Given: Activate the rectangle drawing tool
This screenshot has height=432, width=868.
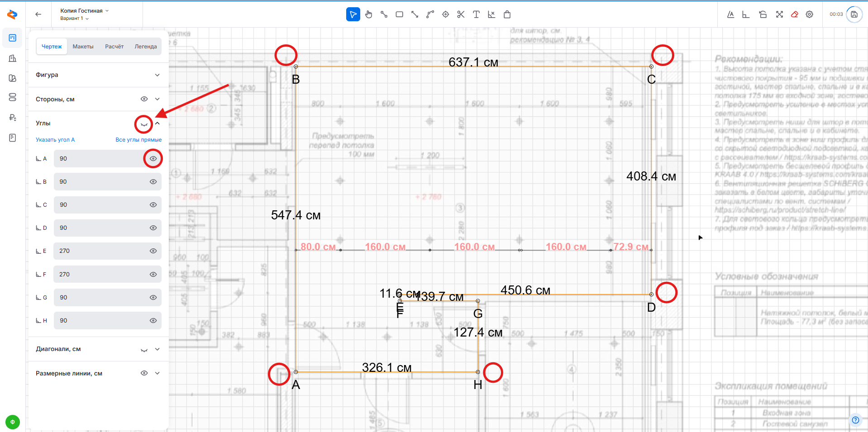Looking at the screenshot, I should click(399, 14).
